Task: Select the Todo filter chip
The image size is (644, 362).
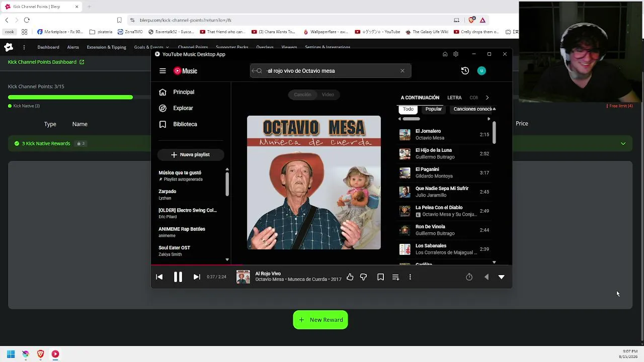Action: coord(408,109)
